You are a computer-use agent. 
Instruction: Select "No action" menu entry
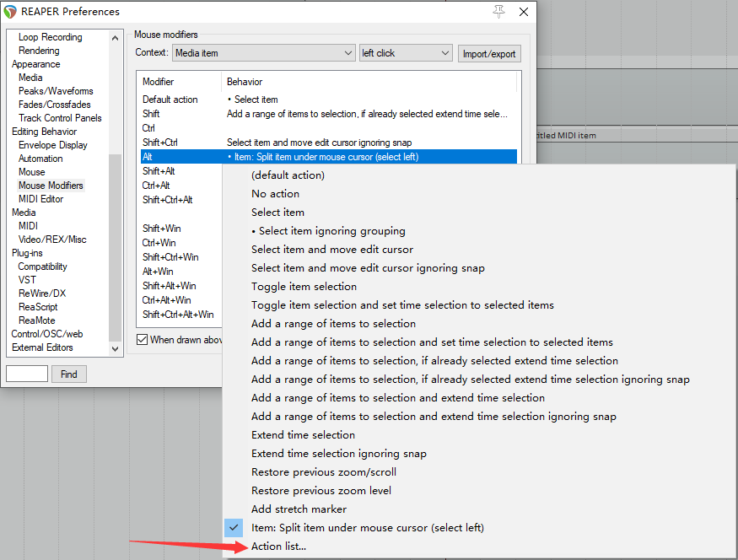click(275, 194)
